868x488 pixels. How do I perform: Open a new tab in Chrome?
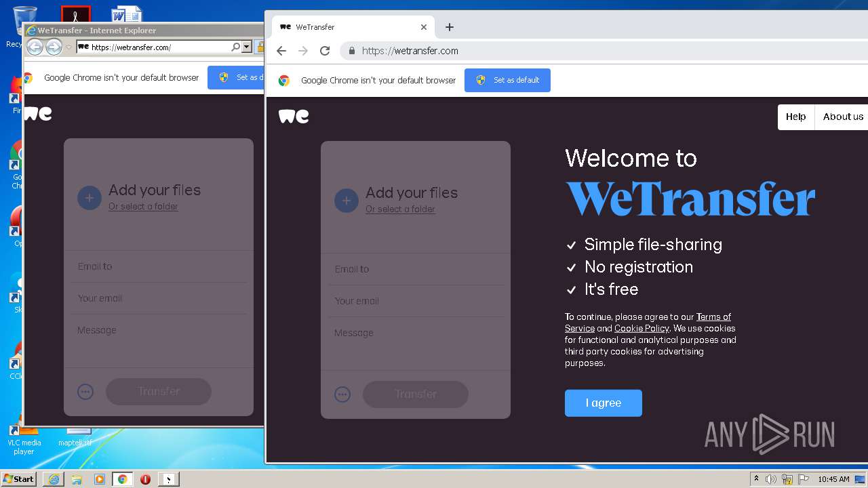click(x=449, y=27)
